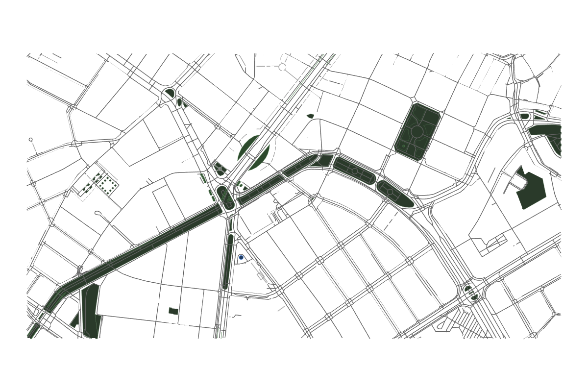The image size is (588, 392).
Task: Select the dark irregular polygon area at far right
Action: coord(532,188)
